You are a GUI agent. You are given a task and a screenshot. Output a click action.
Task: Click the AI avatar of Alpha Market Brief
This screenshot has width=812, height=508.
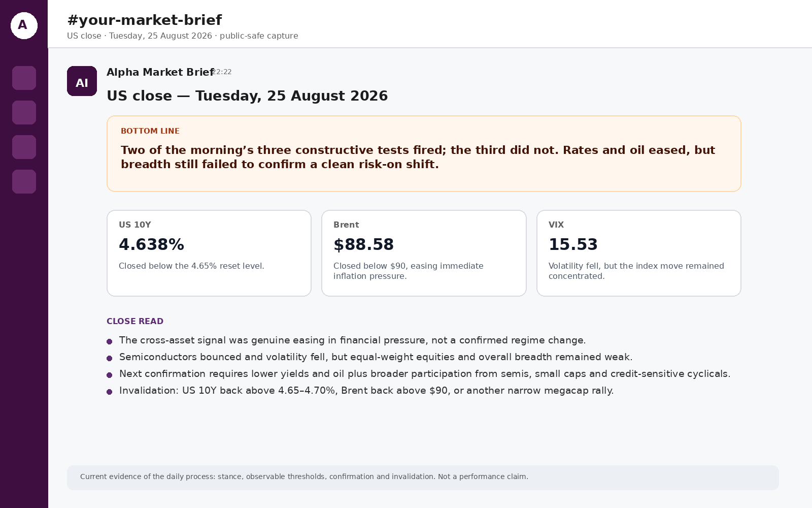pyautogui.click(x=82, y=81)
